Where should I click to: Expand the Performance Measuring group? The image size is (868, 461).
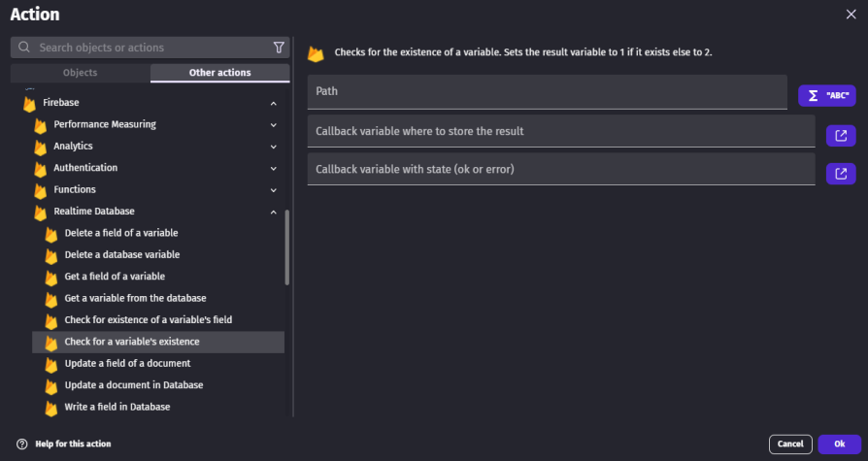274,125
